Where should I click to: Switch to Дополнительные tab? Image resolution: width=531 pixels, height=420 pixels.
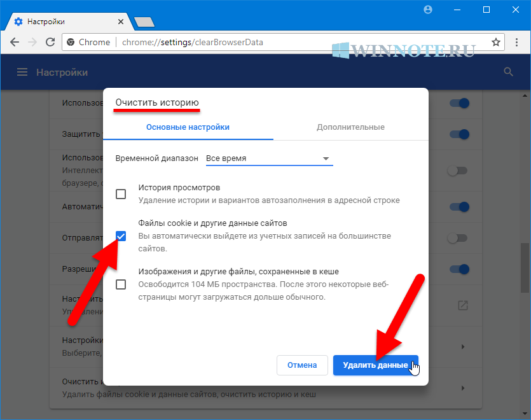(x=350, y=127)
